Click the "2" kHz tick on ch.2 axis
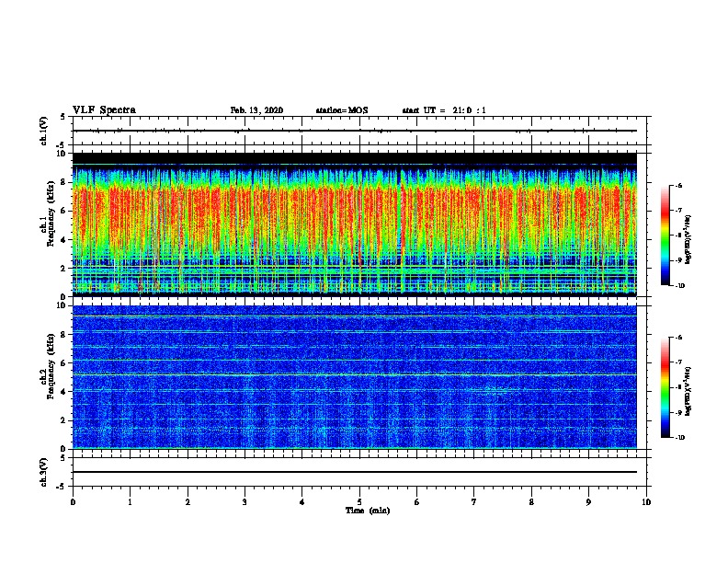This screenshot has height=563, width=728. tap(65, 420)
